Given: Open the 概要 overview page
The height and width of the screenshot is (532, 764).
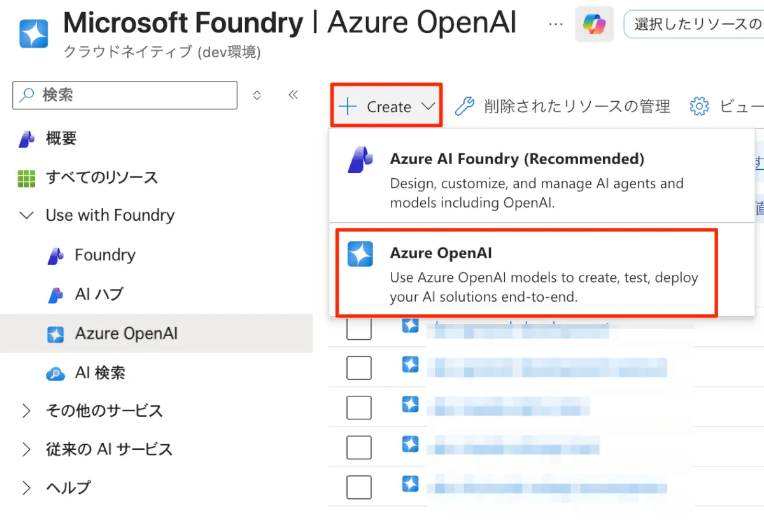Looking at the screenshot, I should [61, 139].
